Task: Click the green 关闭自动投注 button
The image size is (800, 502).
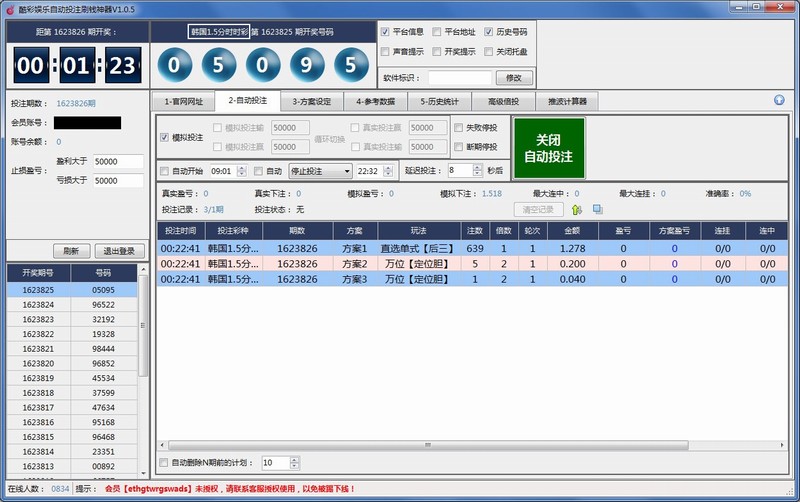Action: click(549, 149)
